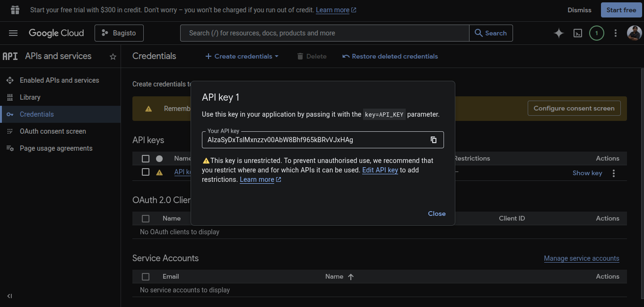
Task: Go to Enabled APIs and services
Action: pyautogui.click(x=59, y=80)
